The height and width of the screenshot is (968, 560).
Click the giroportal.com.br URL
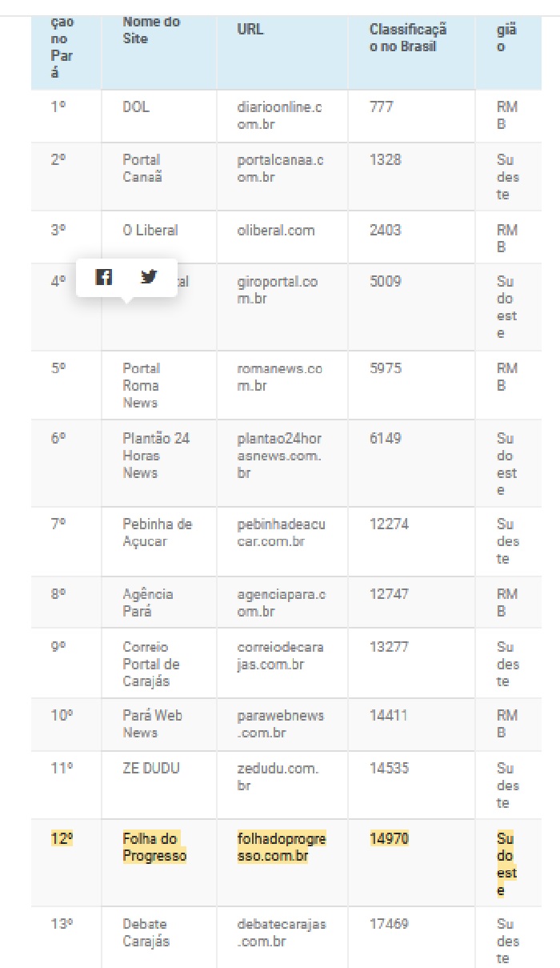pyautogui.click(x=277, y=290)
